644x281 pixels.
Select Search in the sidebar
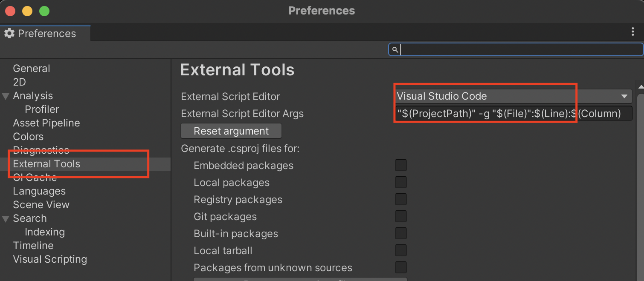(30, 218)
